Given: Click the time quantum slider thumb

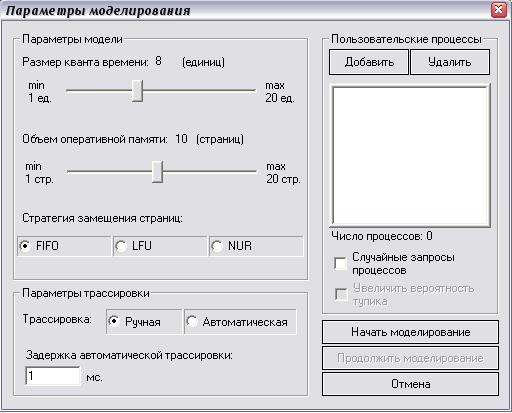Looking at the screenshot, I should [137, 91].
